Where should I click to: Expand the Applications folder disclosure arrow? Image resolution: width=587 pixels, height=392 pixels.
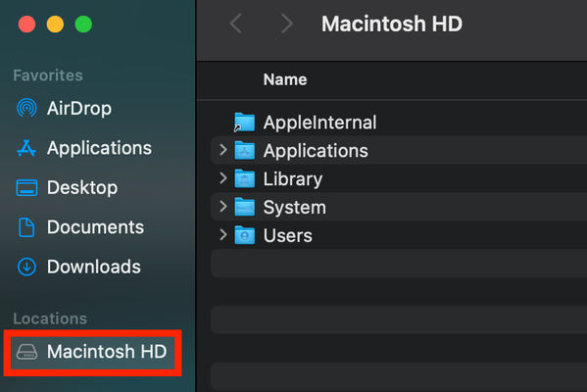pyautogui.click(x=223, y=150)
